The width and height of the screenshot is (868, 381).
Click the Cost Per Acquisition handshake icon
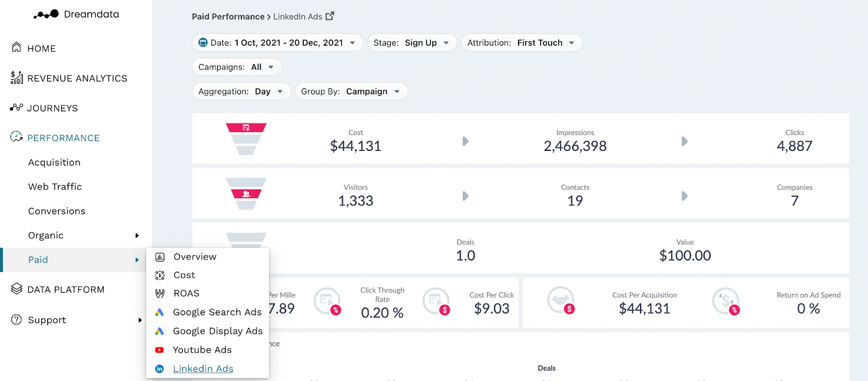(x=561, y=301)
